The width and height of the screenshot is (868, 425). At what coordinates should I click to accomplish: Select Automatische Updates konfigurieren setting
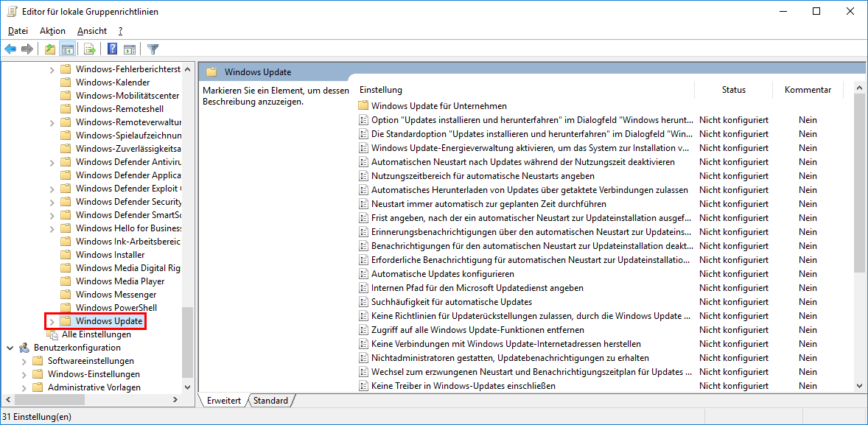(443, 274)
